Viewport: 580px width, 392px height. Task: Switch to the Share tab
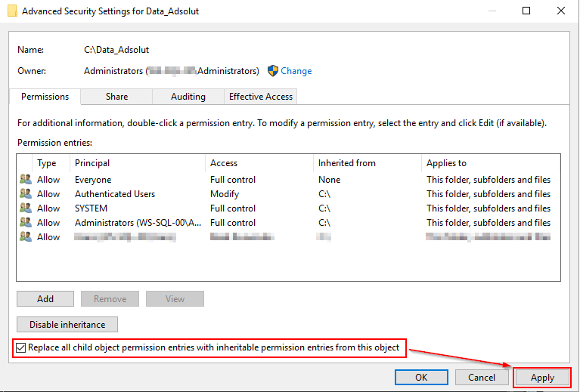click(x=116, y=97)
